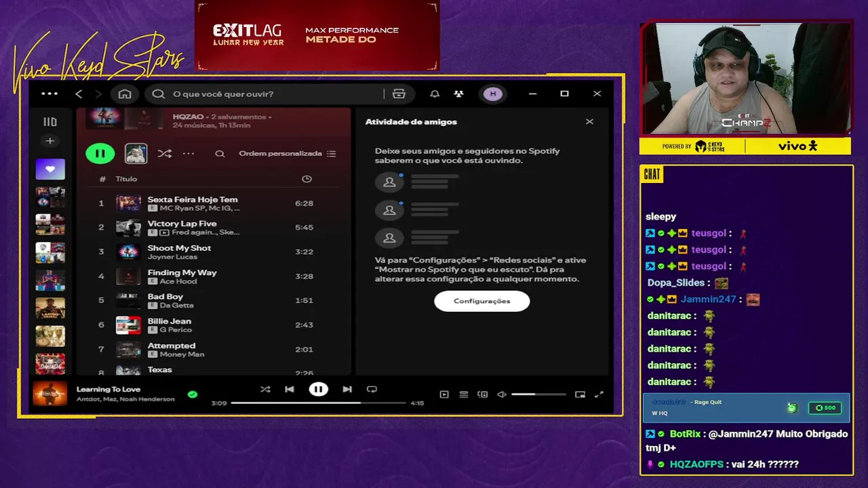
Task: Create a playlist with the plus icon
Action: (x=50, y=141)
